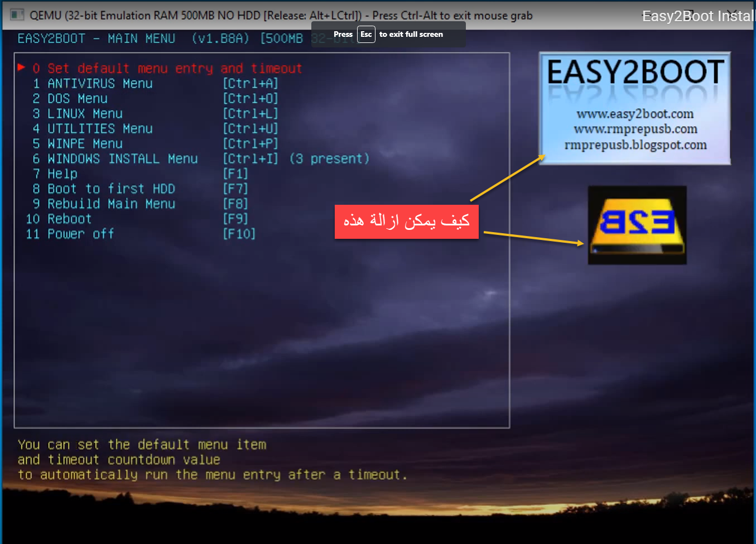Click the large EASY2BOOT banner title

[635, 73]
